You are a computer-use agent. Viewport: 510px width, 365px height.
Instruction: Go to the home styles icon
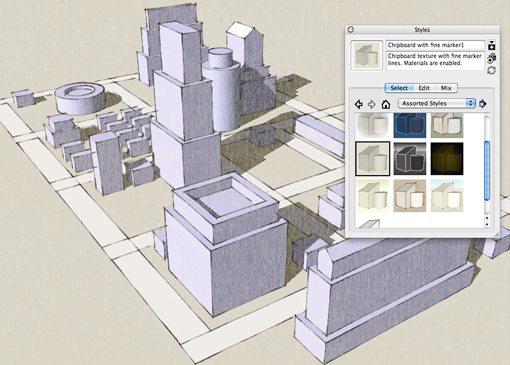tap(386, 104)
